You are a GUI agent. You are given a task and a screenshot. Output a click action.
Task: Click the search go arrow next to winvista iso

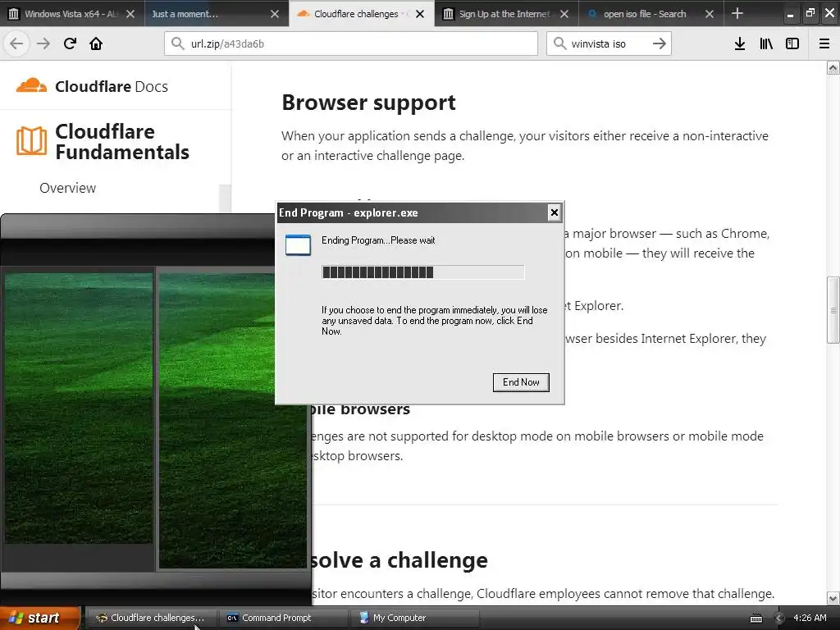[660, 43]
